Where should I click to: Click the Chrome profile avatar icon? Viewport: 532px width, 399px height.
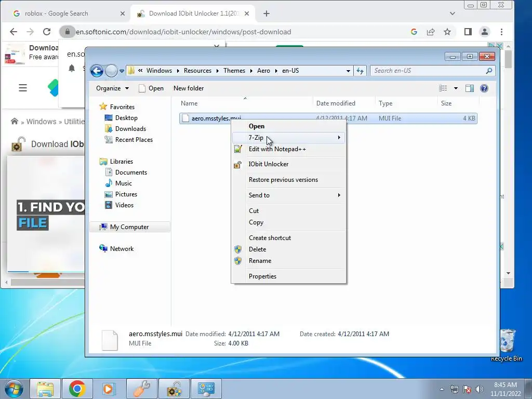[x=485, y=32]
